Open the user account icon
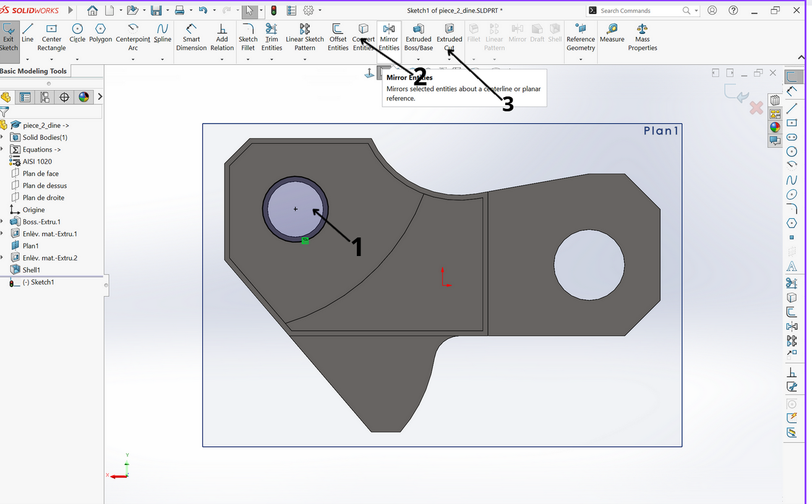The height and width of the screenshot is (504, 812). [x=712, y=11]
